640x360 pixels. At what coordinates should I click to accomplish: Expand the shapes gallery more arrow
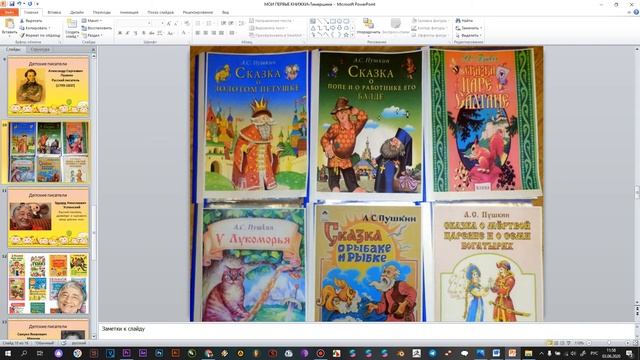click(353, 36)
